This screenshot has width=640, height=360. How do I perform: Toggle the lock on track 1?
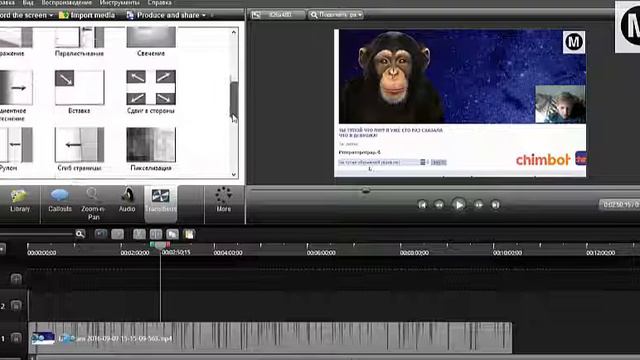coord(16,338)
